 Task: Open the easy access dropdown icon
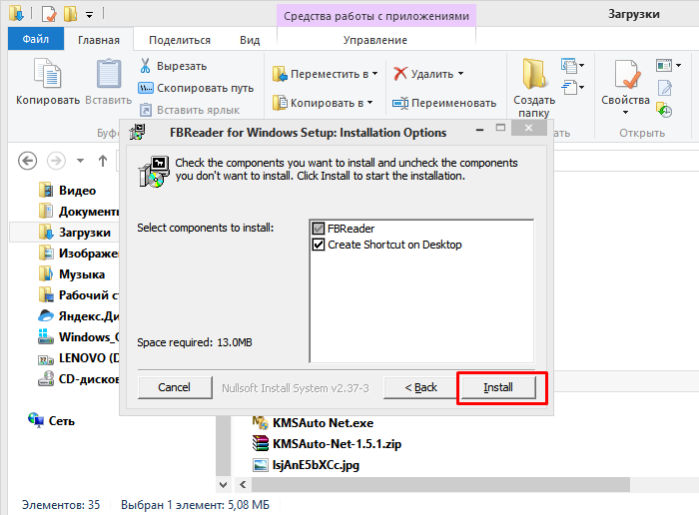point(572,87)
